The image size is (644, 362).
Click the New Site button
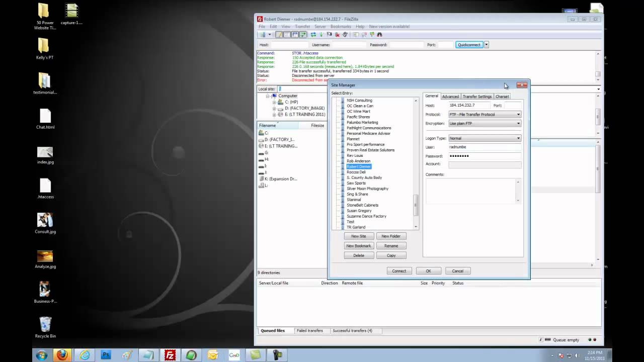tap(359, 236)
